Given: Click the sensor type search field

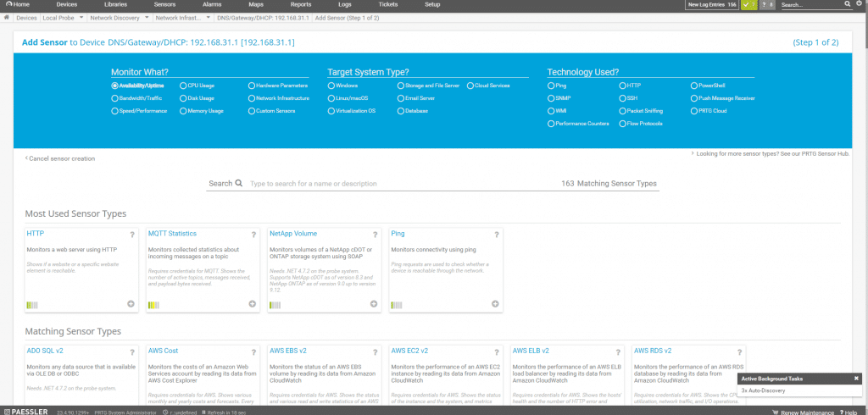Looking at the screenshot, I should [401, 183].
